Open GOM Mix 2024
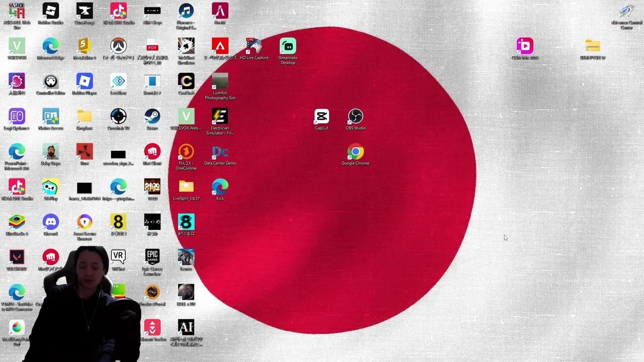 pyautogui.click(x=525, y=46)
